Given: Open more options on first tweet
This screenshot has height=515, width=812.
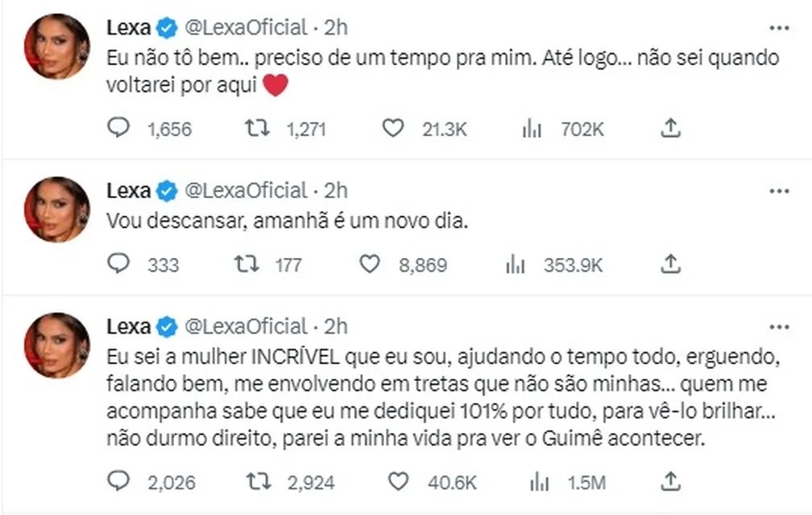Looking at the screenshot, I should (779, 28).
